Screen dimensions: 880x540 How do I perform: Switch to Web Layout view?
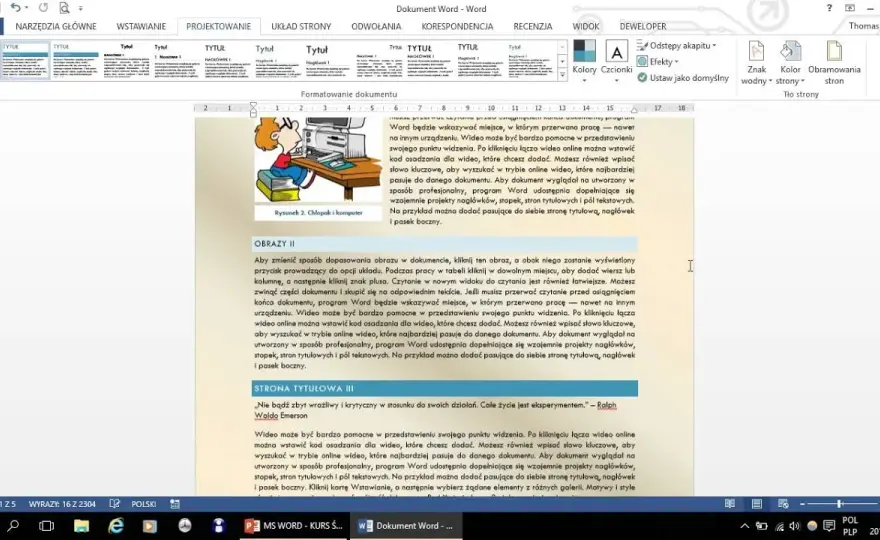[x=783, y=504]
